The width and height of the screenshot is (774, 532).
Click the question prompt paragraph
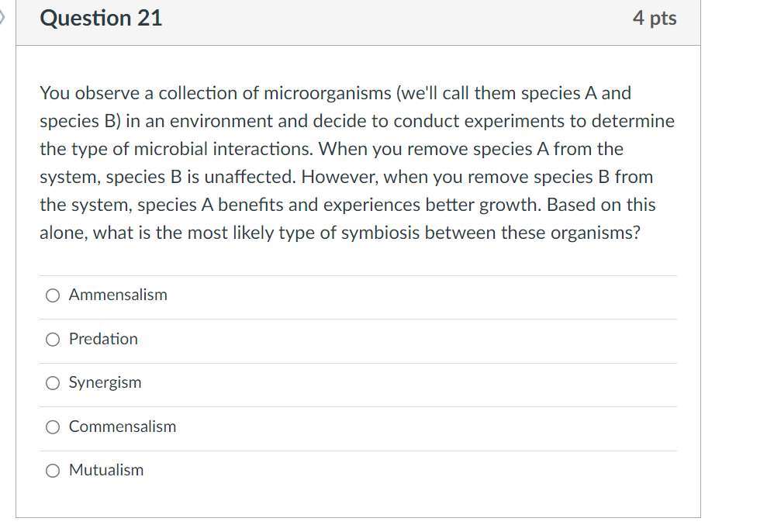click(357, 163)
